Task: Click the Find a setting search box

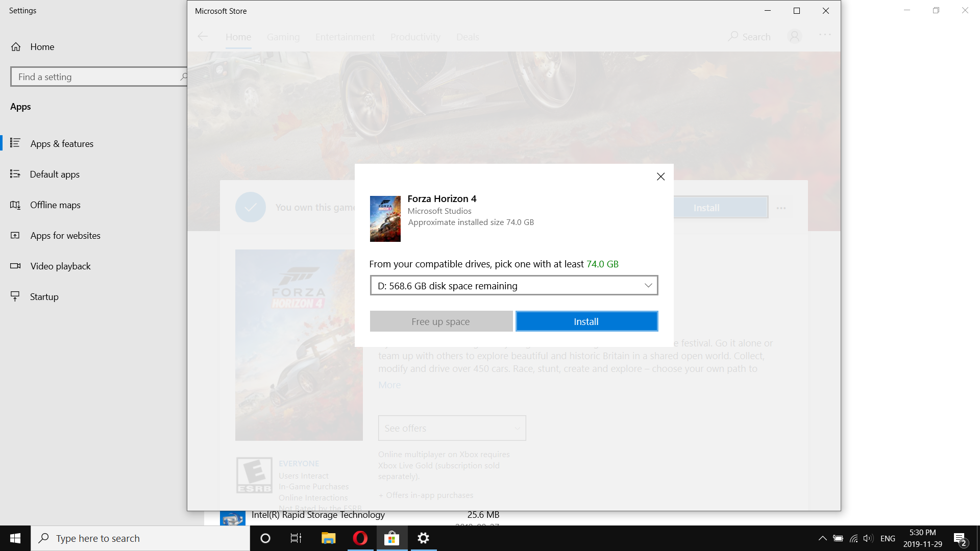Action: coord(100,77)
